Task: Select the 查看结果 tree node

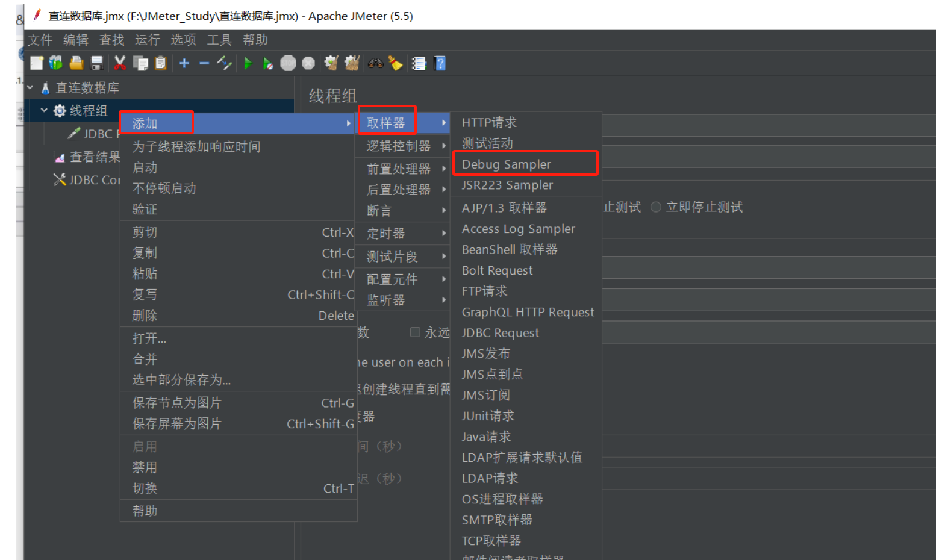Action: [95, 157]
